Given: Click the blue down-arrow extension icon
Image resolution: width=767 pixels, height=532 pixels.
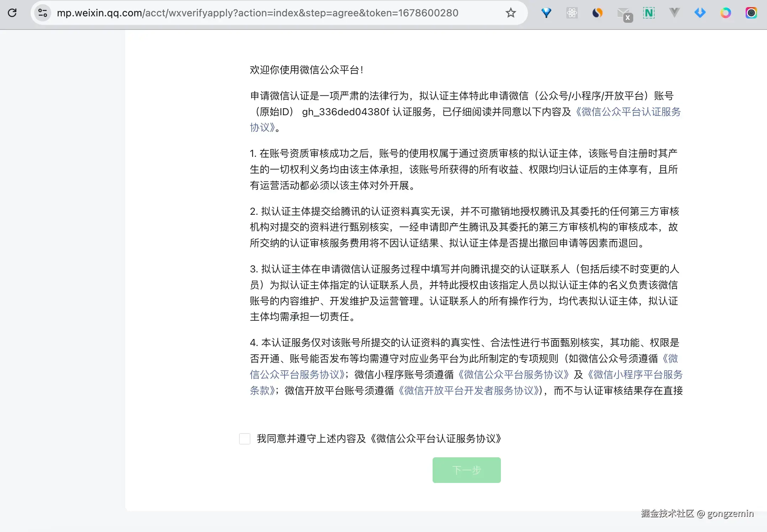Looking at the screenshot, I should [x=700, y=13].
